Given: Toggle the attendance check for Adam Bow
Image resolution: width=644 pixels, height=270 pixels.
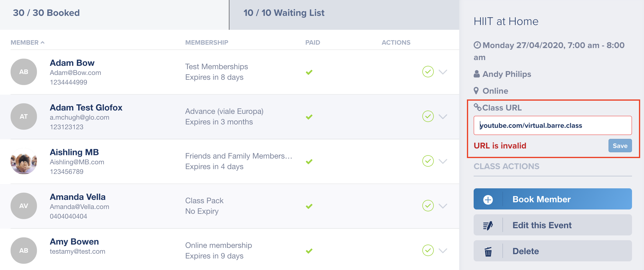Looking at the screenshot, I should click(428, 72).
